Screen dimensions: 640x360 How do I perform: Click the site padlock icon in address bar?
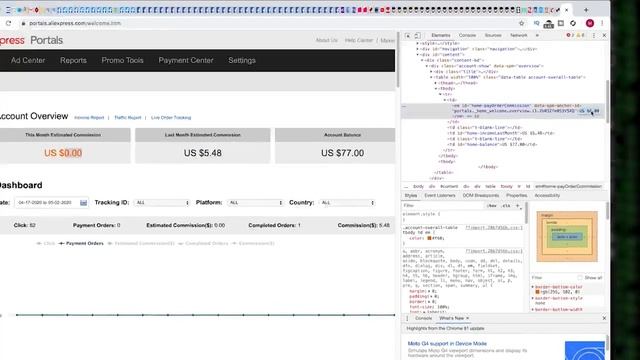point(23,23)
